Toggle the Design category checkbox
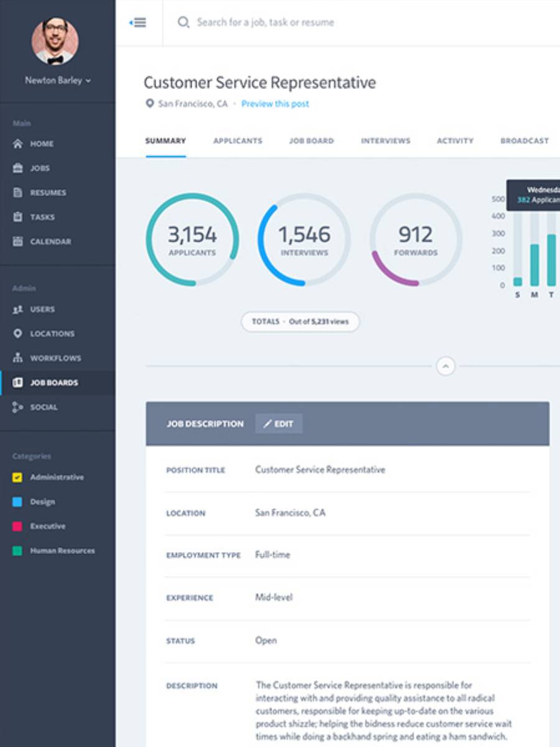 coord(17,502)
